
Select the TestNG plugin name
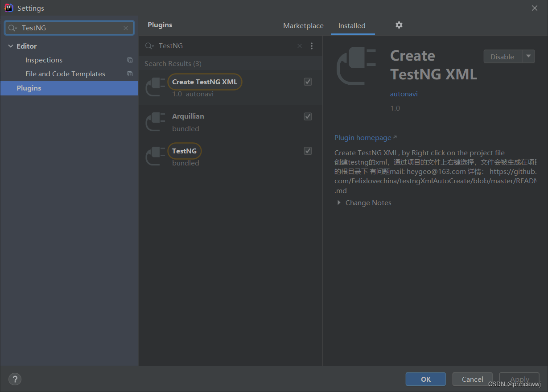click(184, 151)
